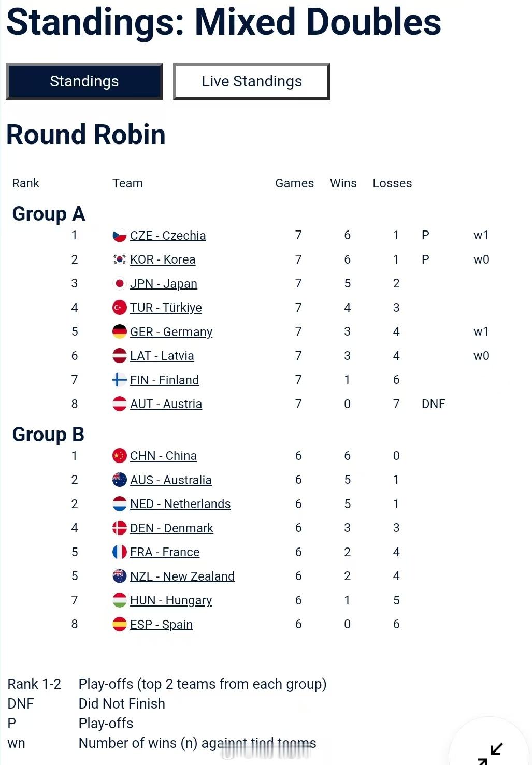
Task: Click the Korea flag icon
Action: pyautogui.click(x=120, y=259)
